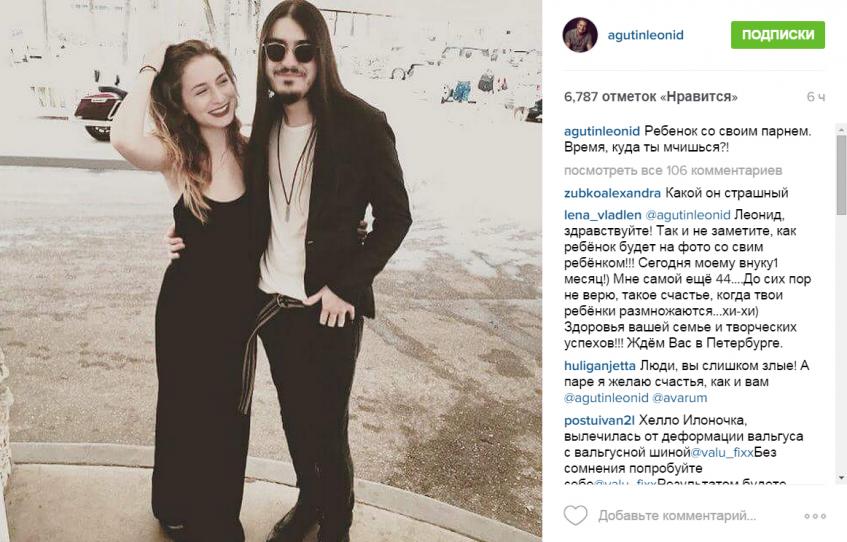Click the @avarum mention link
The width and height of the screenshot is (847, 542).
pyautogui.click(x=680, y=398)
